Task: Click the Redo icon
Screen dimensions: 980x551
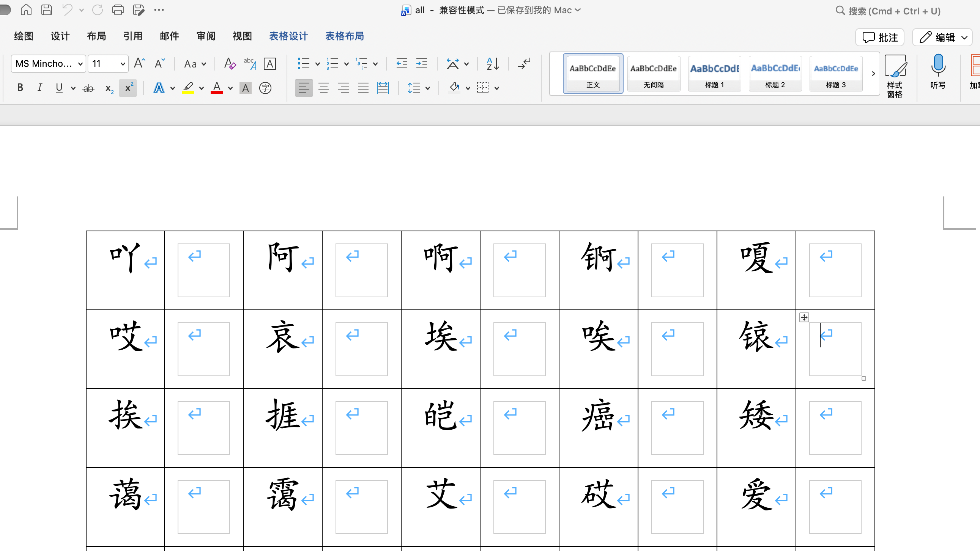Action: pos(98,10)
